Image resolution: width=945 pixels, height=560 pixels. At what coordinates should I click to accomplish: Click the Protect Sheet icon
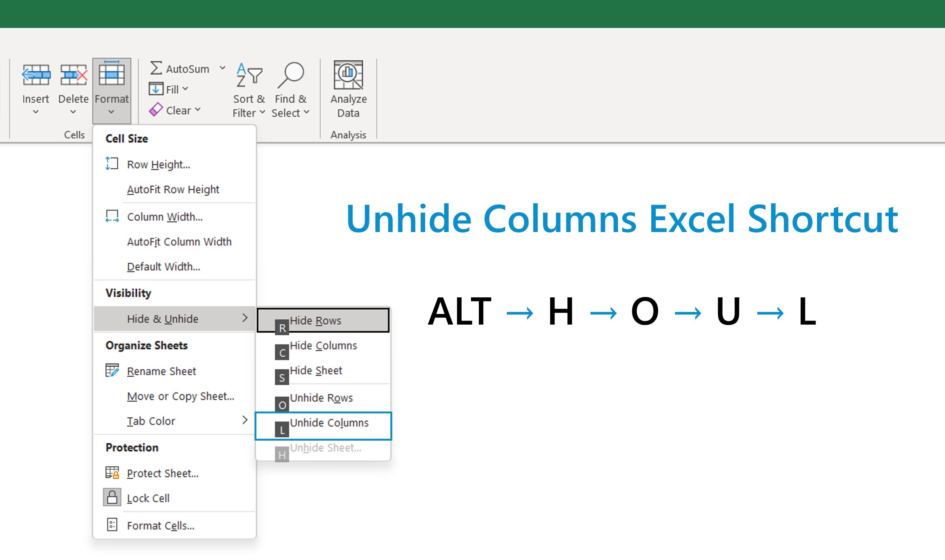click(x=112, y=473)
